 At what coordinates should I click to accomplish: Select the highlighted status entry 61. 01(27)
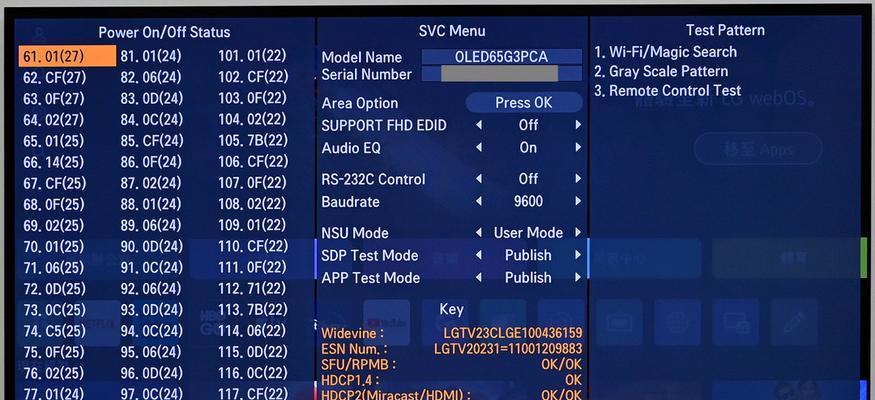68,56
